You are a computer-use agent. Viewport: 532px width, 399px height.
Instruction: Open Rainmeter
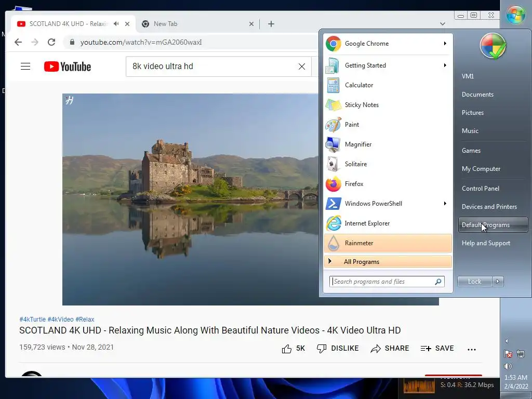tap(388, 243)
